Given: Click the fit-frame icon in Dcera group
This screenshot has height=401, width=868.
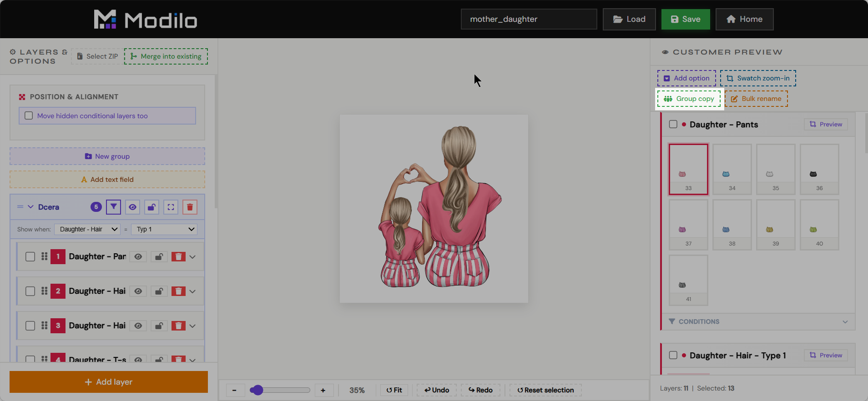Looking at the screenshot, I should 171,207.
